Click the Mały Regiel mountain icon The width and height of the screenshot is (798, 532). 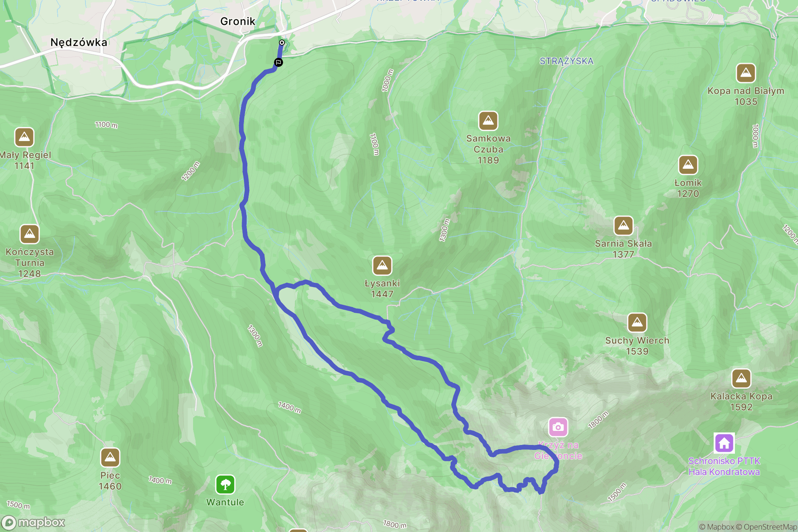(x=24, y=137)
